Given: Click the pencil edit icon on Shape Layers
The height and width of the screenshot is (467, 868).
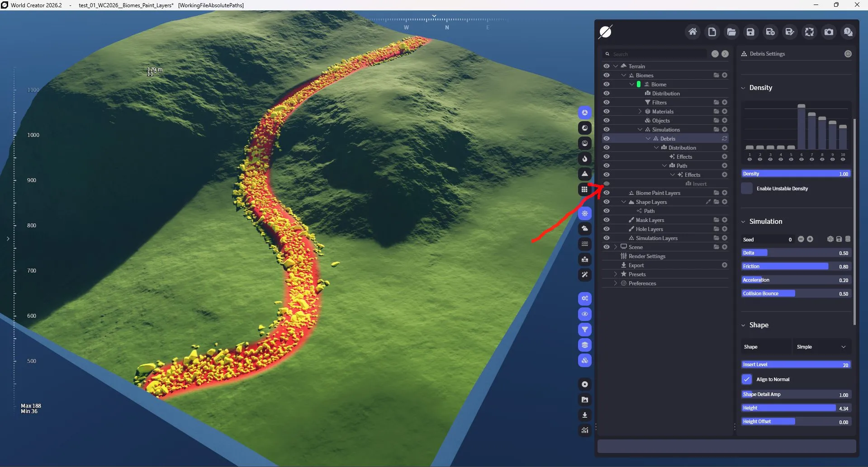Looking at the screenshot, I should [708, 202].
